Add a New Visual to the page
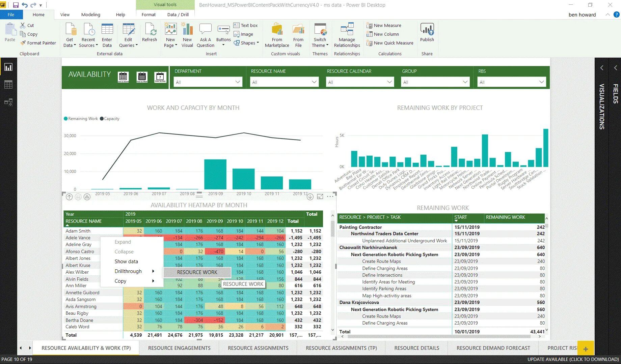Screen dimensions: 621x364 [x=187, y=35]
